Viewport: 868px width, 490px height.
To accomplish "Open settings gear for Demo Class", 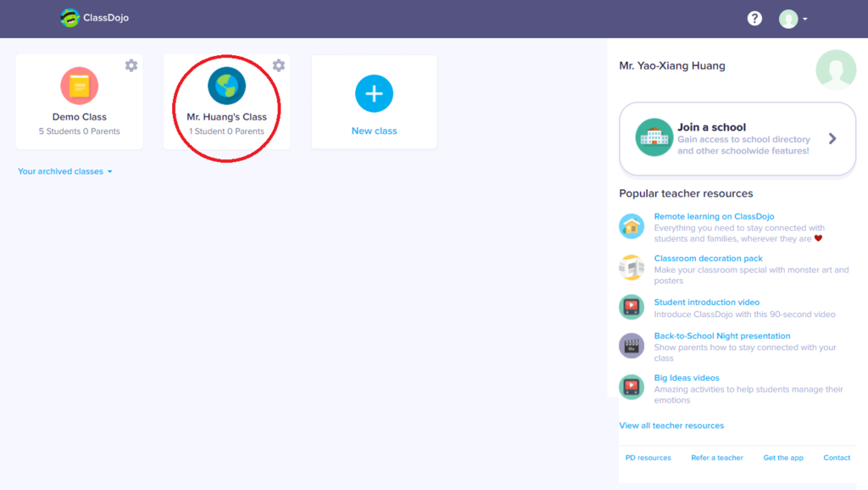I will (131, 65).
